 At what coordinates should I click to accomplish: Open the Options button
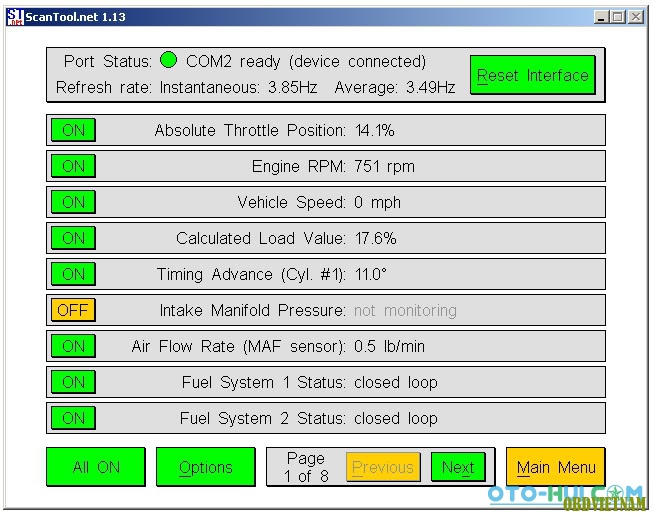[x=206, y=467]
